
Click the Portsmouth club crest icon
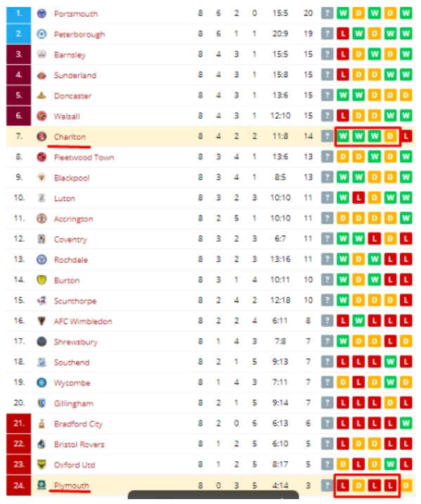41,13
